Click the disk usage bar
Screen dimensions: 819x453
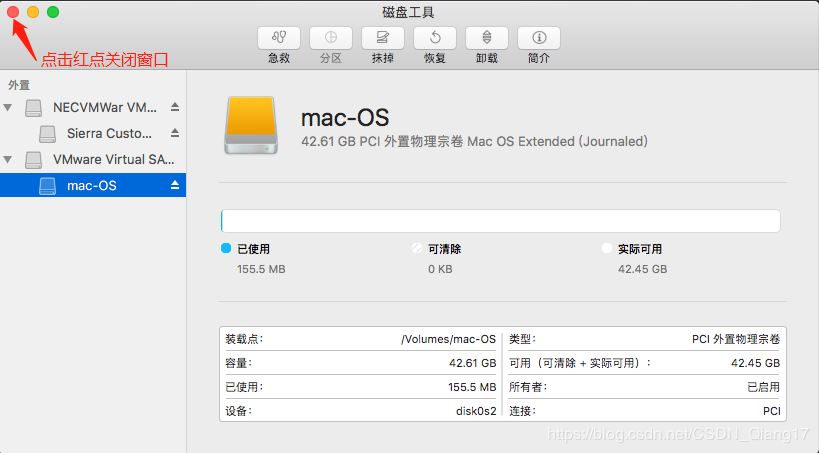(500, 221)
